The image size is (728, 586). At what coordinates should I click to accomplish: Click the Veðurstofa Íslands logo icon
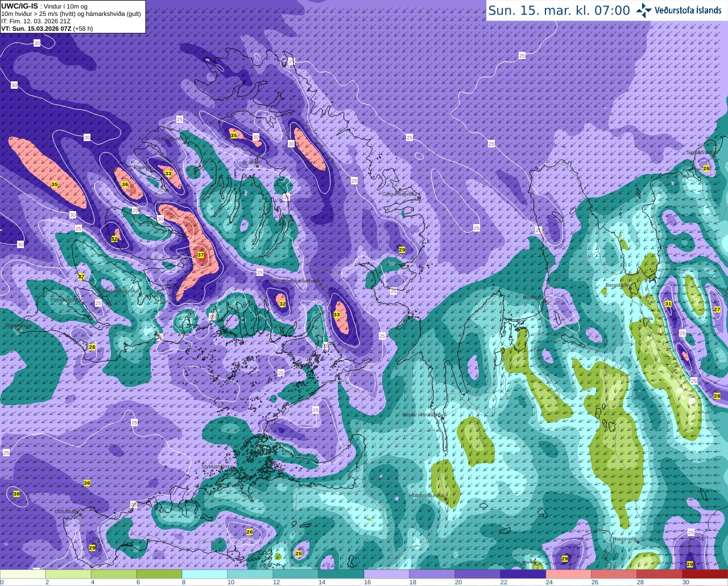pos(644,10)
